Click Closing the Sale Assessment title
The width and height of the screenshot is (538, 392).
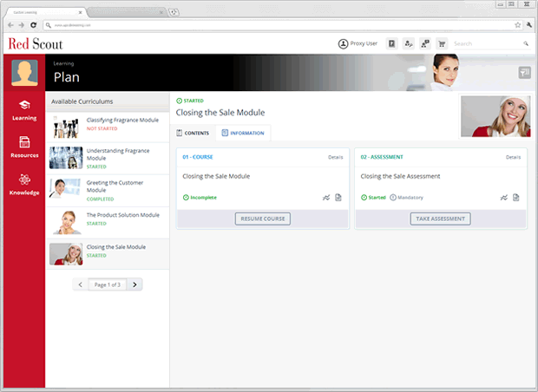click(400, 176)
